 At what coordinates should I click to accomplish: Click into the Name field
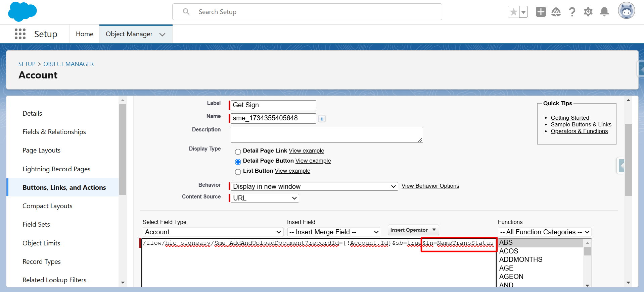click(273, 118)
